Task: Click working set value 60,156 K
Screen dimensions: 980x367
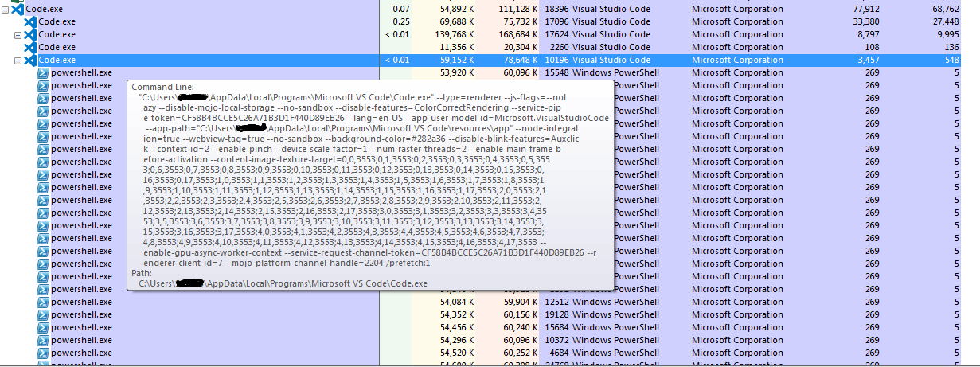Action: (x=520, y=314)
